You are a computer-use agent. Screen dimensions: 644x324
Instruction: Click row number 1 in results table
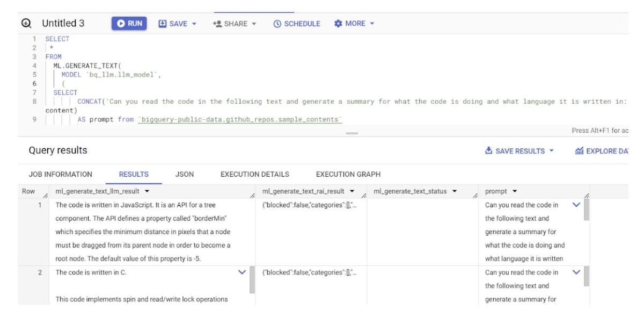click(x=40, y=205)
